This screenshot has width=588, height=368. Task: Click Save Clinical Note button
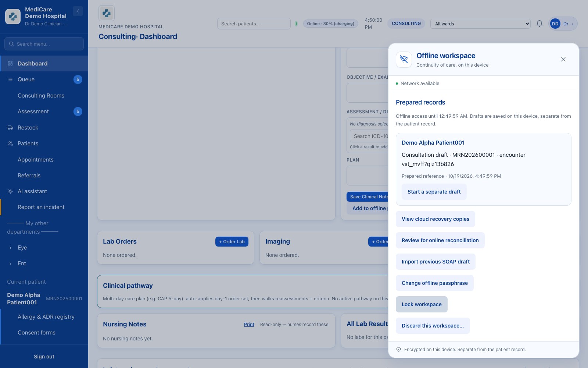pos(367,197)
